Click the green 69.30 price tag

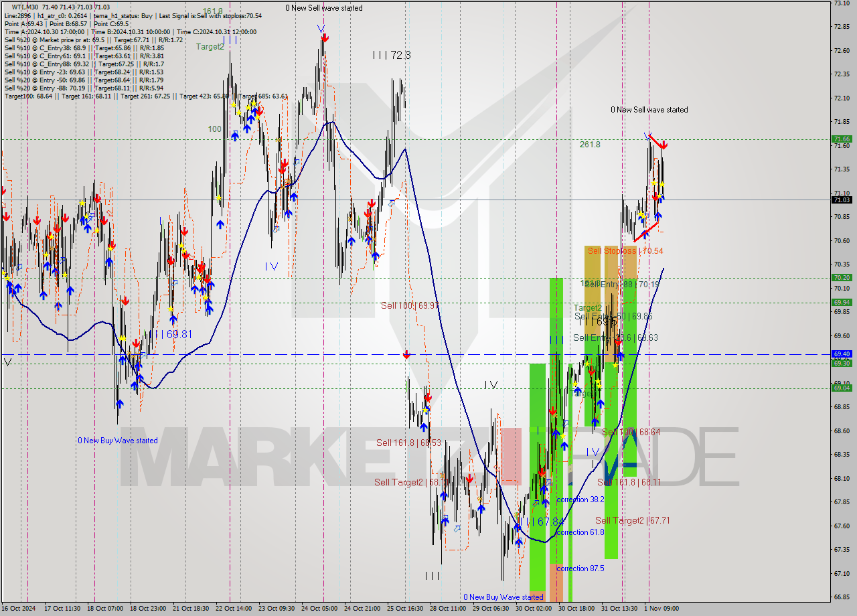(x=842, y=363)
